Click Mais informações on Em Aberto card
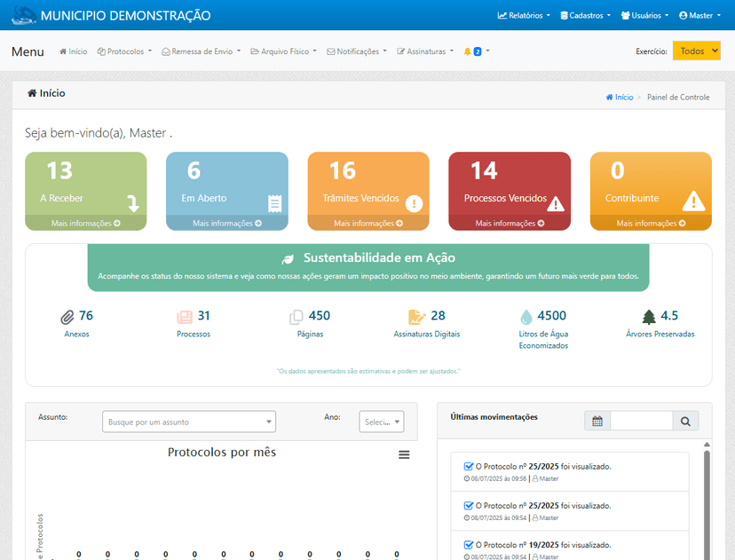 (227, 224)
